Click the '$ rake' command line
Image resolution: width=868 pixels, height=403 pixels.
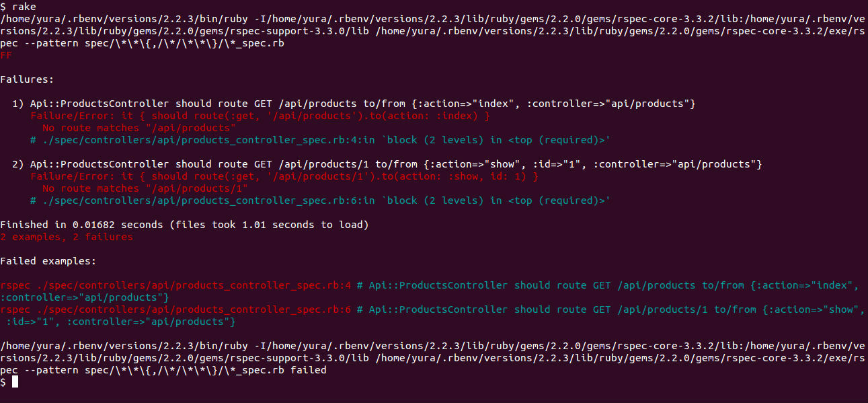pyautogui.click(x=18, y=7)
